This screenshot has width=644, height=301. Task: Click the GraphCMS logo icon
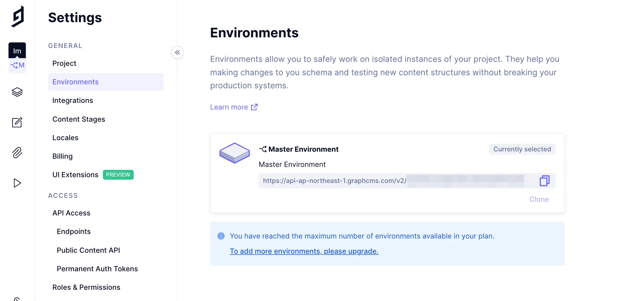[18, 16]
